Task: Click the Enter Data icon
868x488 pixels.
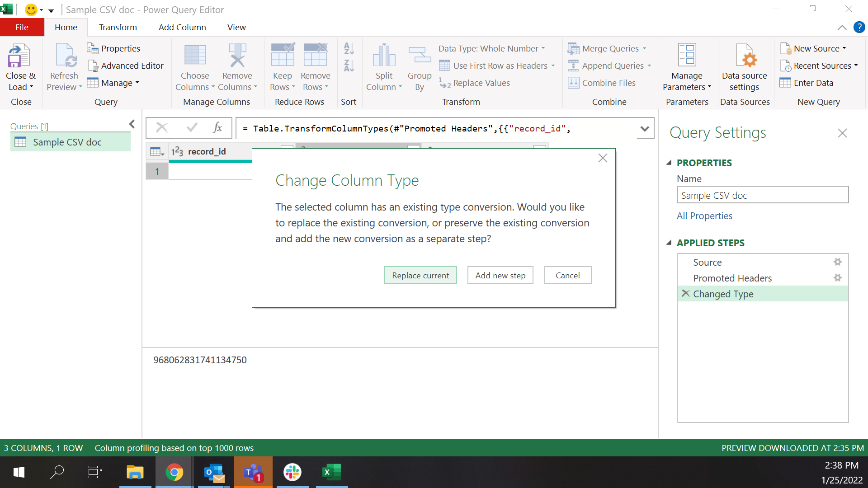Action: 786,83
